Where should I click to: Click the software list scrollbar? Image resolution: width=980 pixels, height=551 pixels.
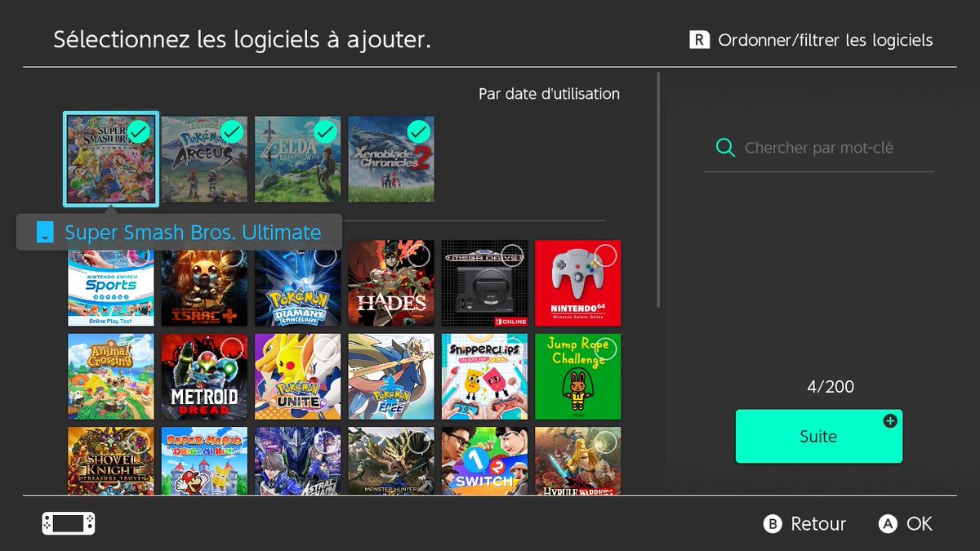(x=658, y=189)
